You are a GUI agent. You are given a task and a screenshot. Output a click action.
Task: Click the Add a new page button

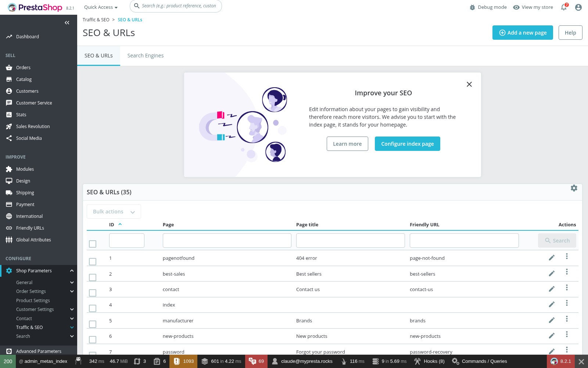tap(523, 33)
